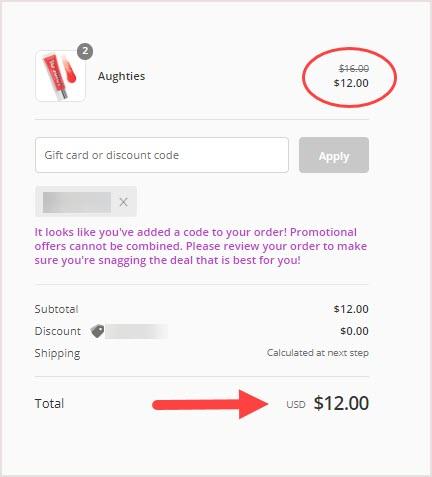Viewport: 432px width, 477px height.
Task: Click the Aughties product name
Action: coord(121,76)
